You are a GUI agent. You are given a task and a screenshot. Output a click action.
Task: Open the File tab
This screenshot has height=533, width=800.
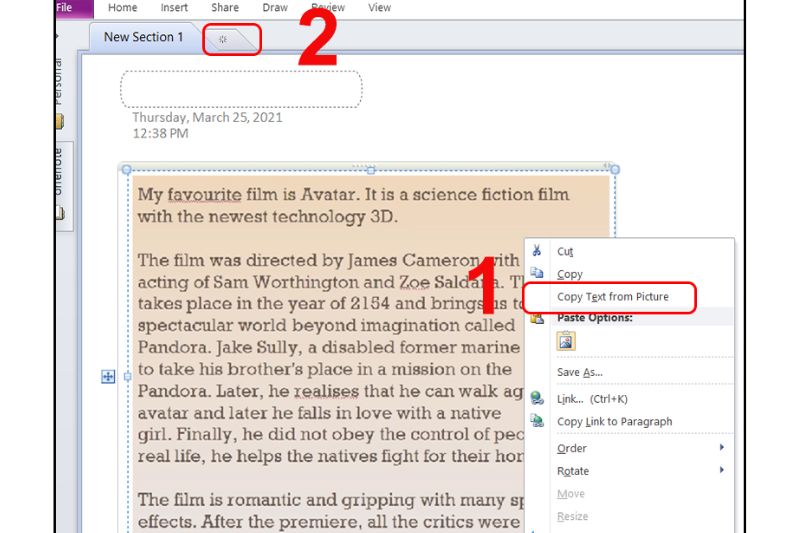pyautogui.click(x=64, y=8)
